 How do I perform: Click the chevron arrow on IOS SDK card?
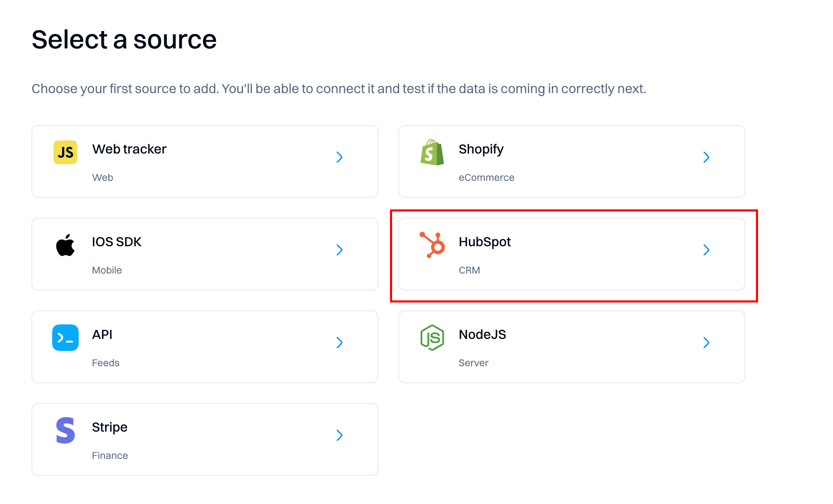click(339, 250)
